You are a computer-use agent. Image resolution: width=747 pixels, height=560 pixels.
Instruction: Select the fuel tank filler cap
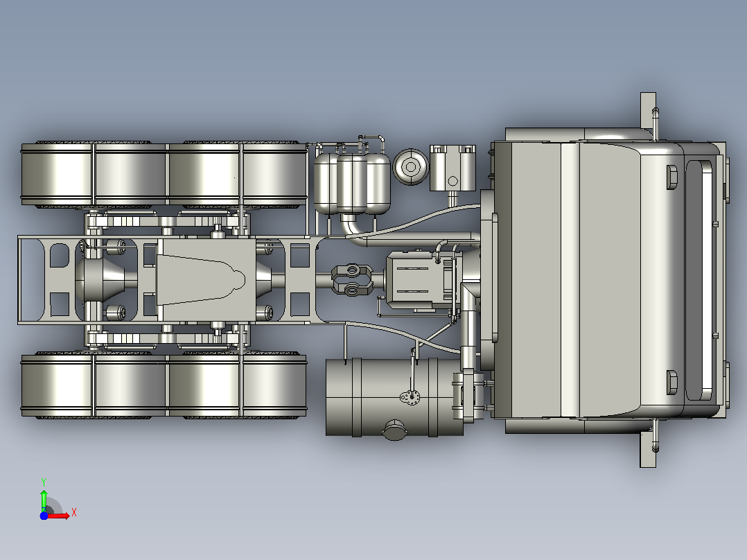394,430
